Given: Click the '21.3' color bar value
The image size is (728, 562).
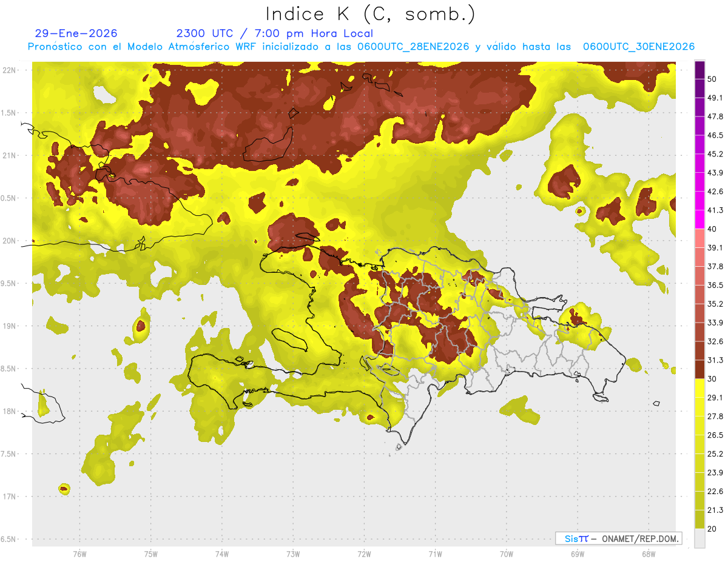Looking at the screenshot, I should pyautogui.click(x=715, y=510).
